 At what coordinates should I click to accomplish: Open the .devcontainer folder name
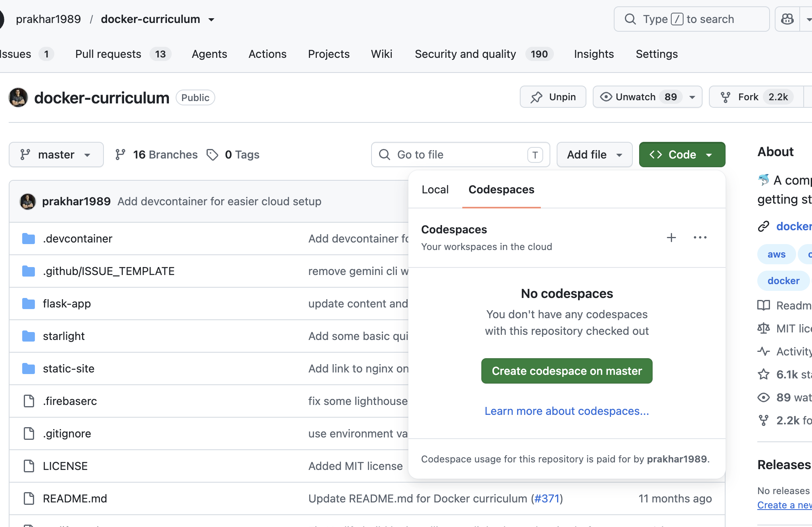click(x=78, y=239)
